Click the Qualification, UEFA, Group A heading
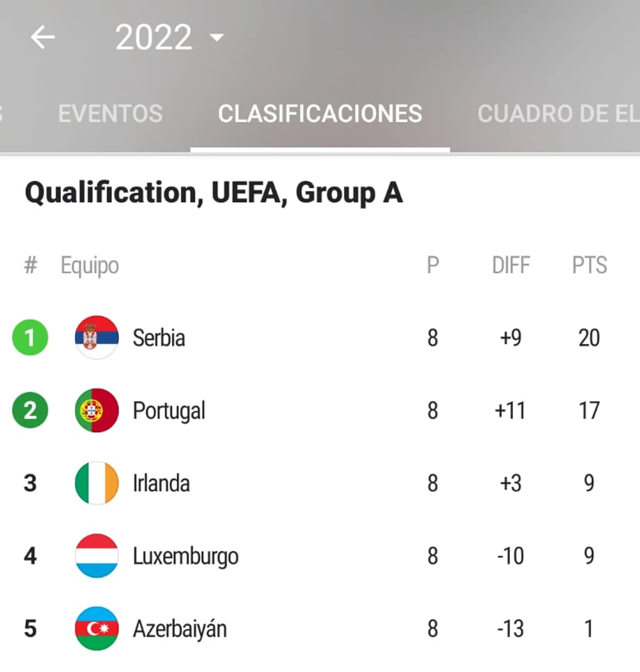The image size is (640, 672). point(213,193)
